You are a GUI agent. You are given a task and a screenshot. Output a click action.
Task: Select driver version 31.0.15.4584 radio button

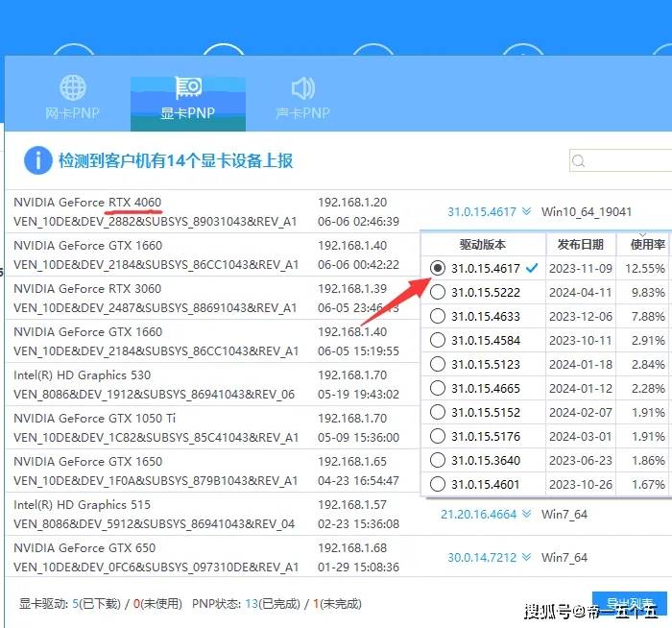click(438, 340)
